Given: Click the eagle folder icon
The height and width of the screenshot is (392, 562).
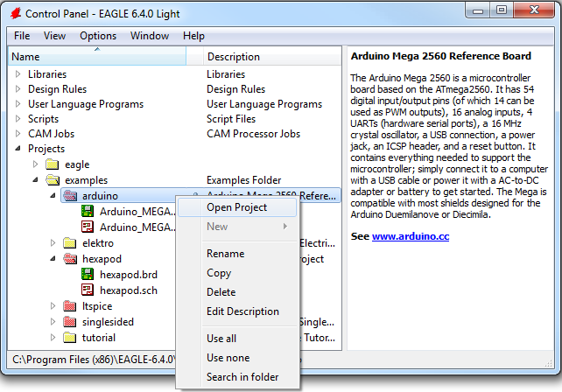Looking at the screenshot, I should pyautogui.click(x=53, y=164).
